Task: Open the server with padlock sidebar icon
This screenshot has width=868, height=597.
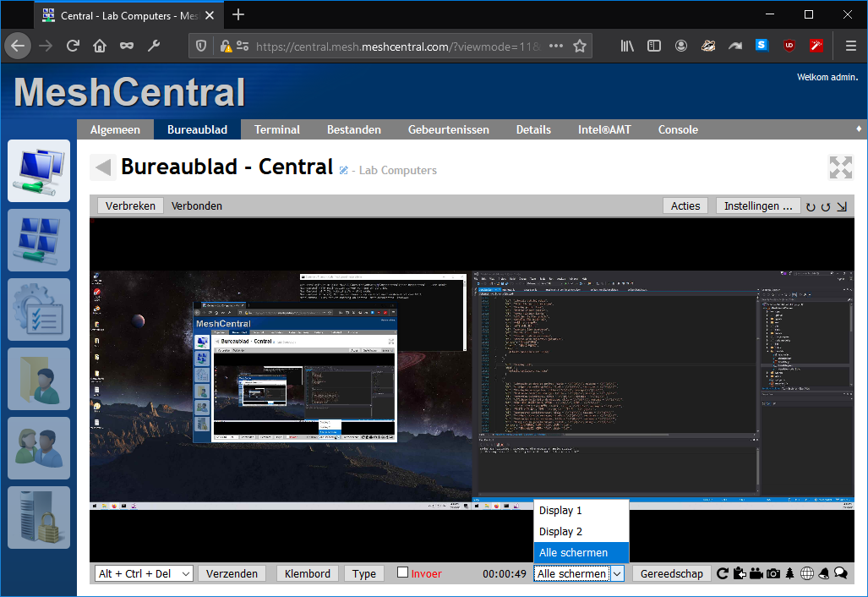Action: point(39,518)
